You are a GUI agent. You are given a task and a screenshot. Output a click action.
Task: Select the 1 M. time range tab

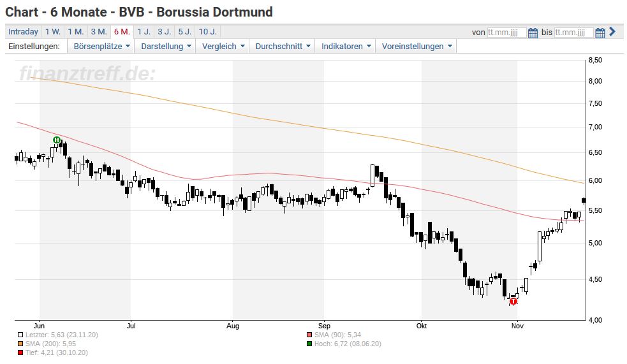75,32
